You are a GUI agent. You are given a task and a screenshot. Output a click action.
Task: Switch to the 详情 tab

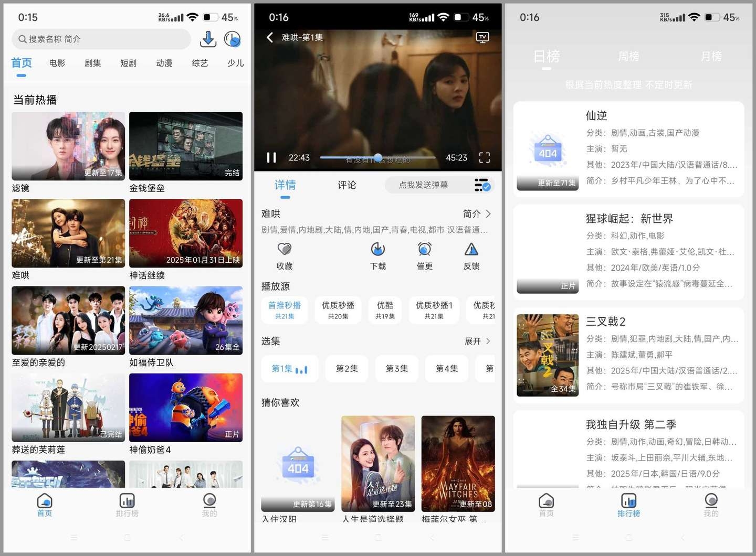point(285,185)
